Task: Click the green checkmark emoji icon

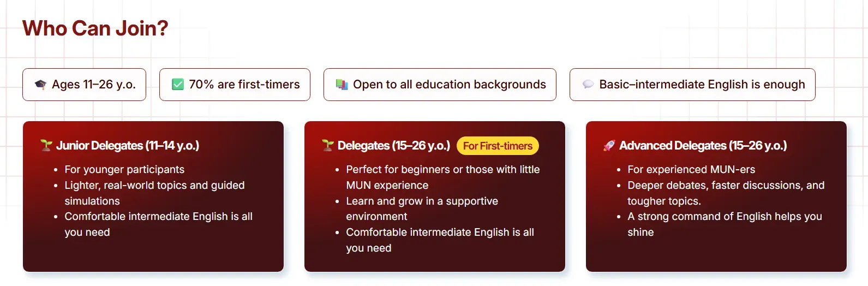Action: coord(178,85)
